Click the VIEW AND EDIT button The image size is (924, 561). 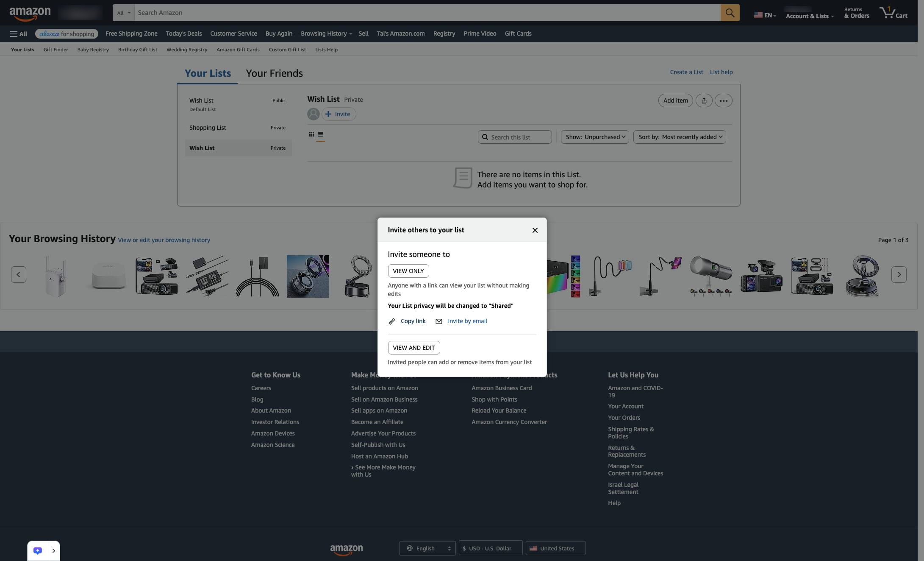pyautogui.click(x=414, y=348)
